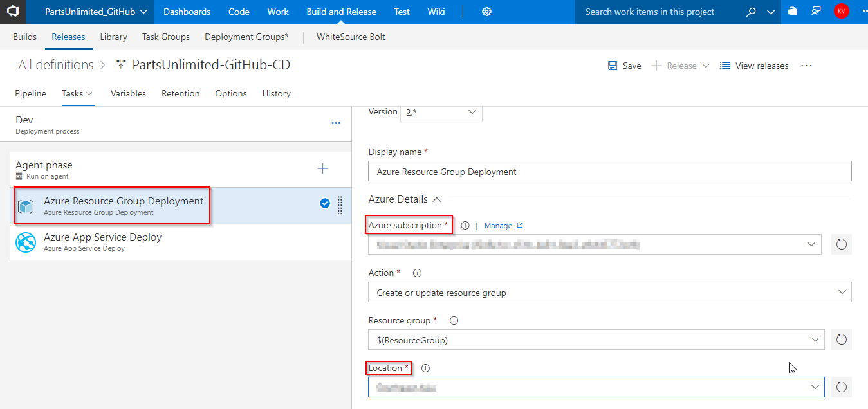Switch to the Options tab
The image size is (868, 409).
[231, 93]
